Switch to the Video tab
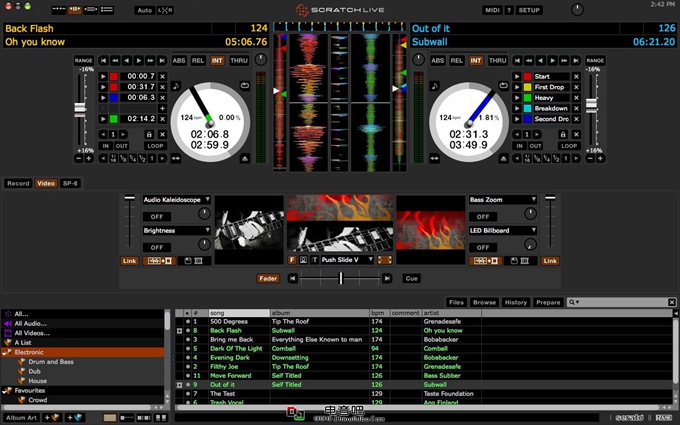This screenshot has height=425, width=680. click(x=46, y=183)
